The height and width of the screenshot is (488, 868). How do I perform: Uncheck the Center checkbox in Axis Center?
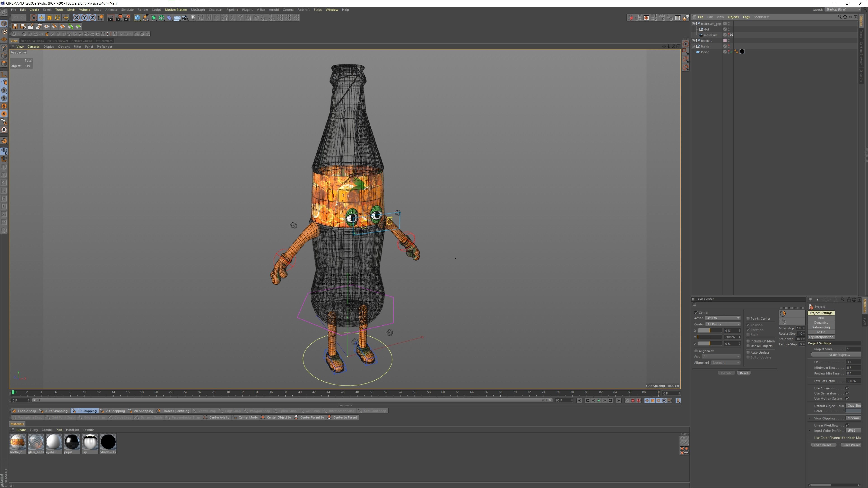click(x=696, y=312)
